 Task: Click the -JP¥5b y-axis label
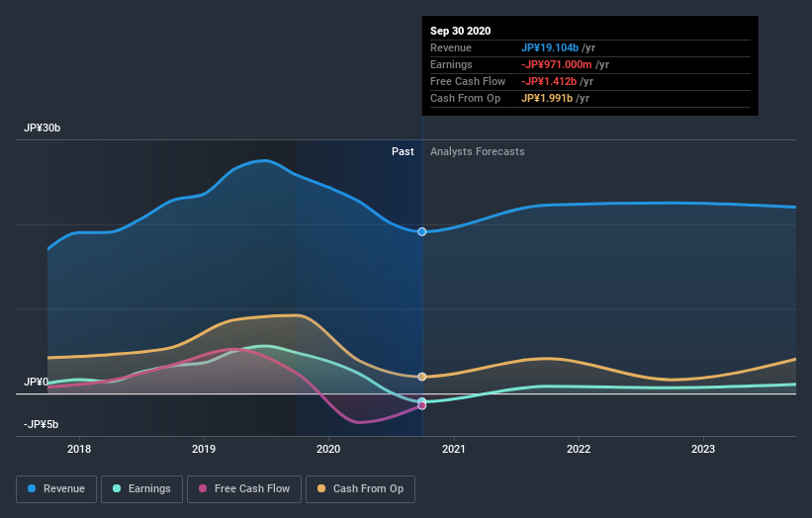41,424
